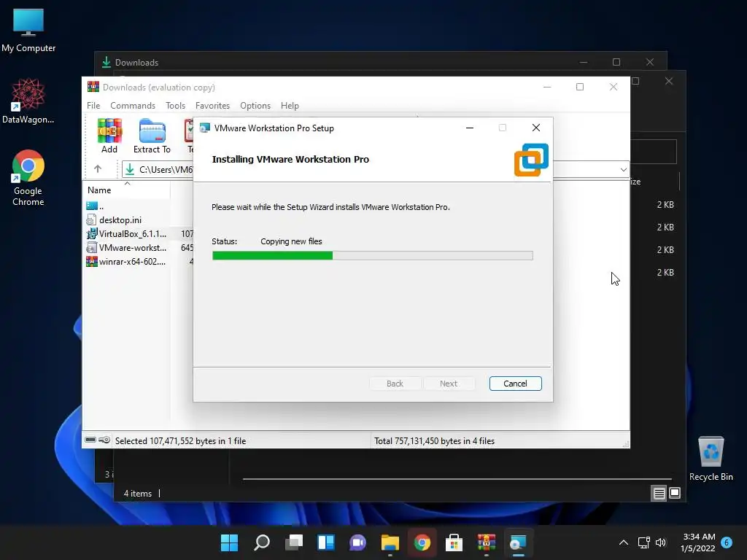Viewport: 747px width, 560px height.
Task: Click the key icon in WinRAR status bar
Action: pyautogui.click(x=104, y=440)
